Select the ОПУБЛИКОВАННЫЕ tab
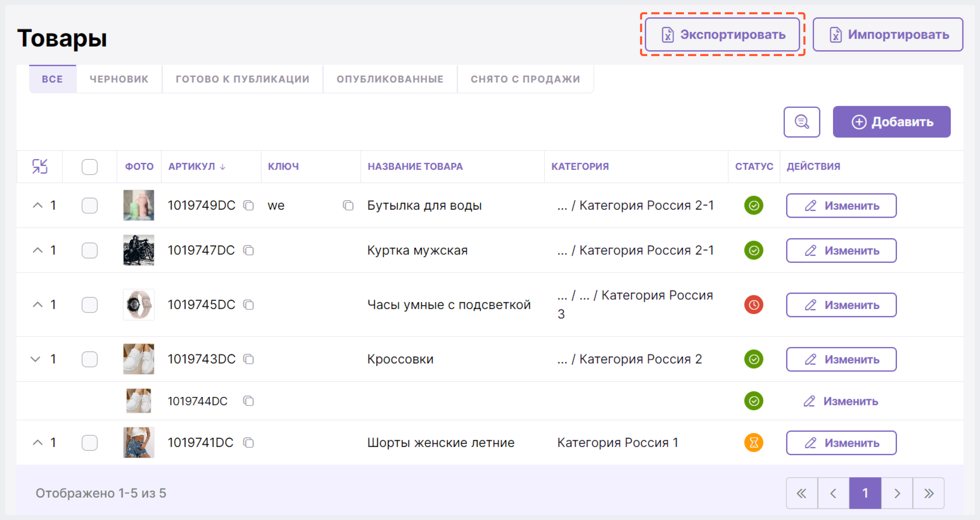The width and height of the screenshot is (980, 520). point(390,79)
